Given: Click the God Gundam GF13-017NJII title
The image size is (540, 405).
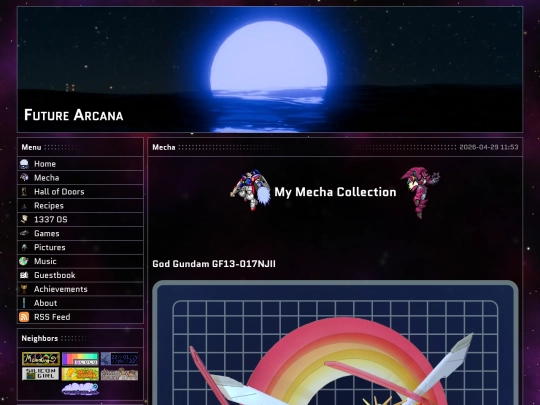Looking at the screenshot, I should (214, 264).
